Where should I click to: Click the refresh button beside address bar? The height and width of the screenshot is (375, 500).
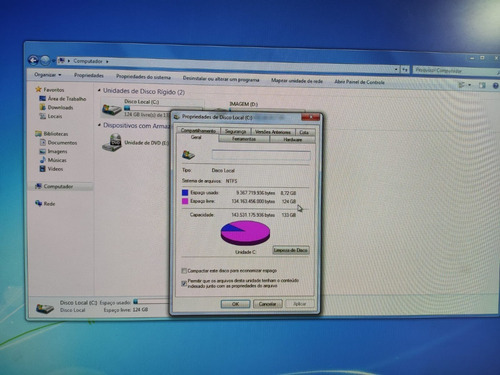[405, 70]
